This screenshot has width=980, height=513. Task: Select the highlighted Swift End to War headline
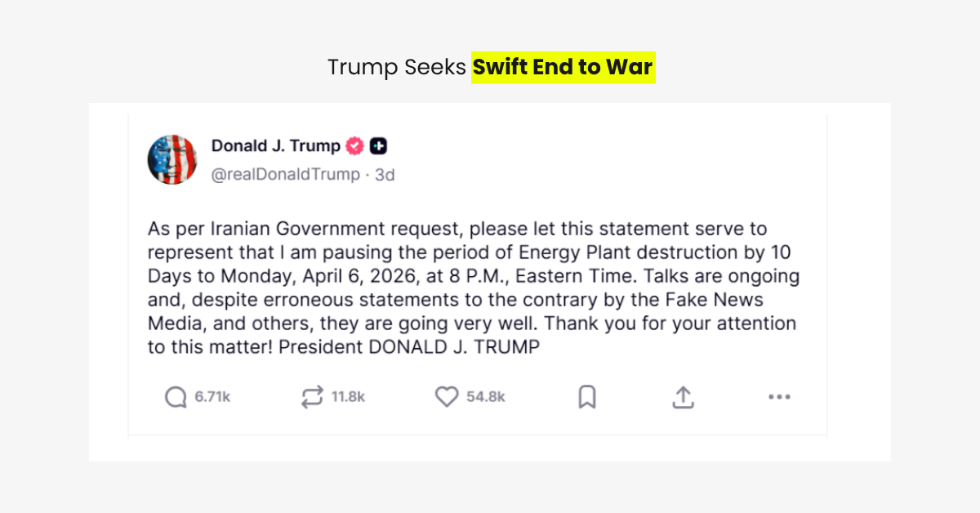[x=563, y=67]
